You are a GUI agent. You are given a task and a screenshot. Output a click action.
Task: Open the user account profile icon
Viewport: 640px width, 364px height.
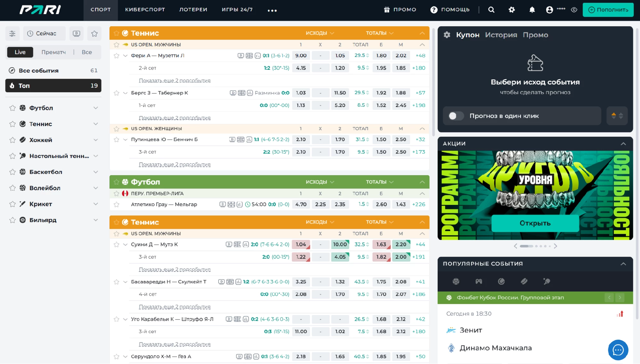[549, 10]
